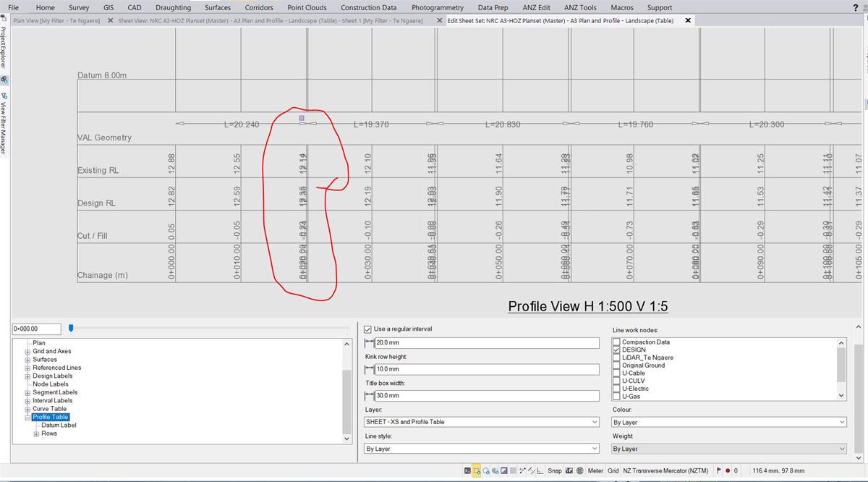The image size is (868, 482).
Task: Close the Plan View tab
Action: coord(111,20)
